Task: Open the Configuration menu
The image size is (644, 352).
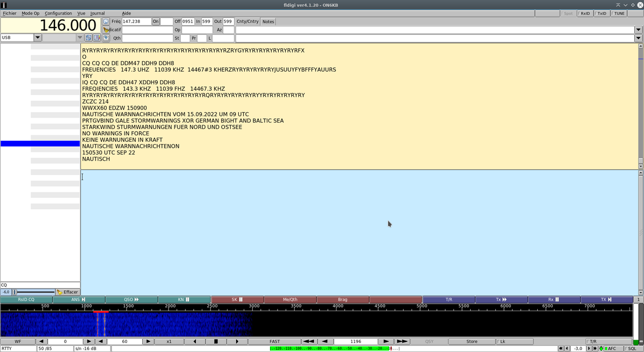Action: pyautogui.click(x=58, y=13)
